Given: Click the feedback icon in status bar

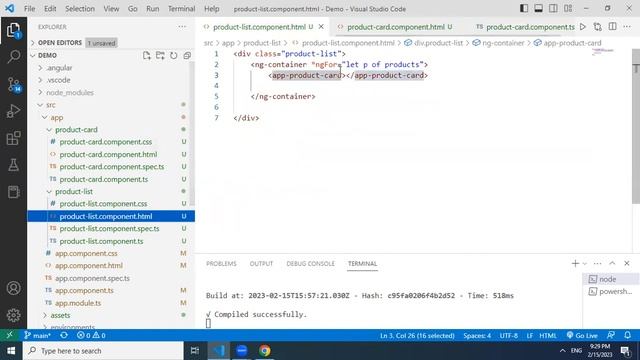Looking at the screenshot, I should point(611,336).
